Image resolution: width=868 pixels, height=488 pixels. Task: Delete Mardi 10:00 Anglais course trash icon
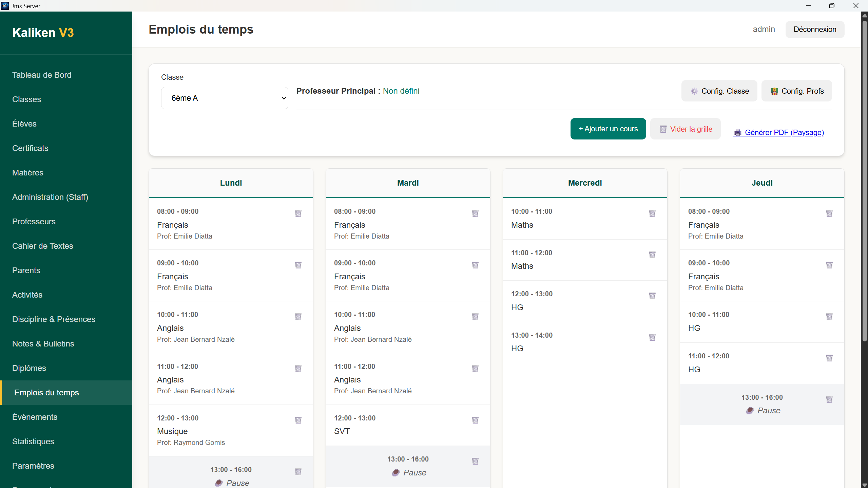(475, 317)
